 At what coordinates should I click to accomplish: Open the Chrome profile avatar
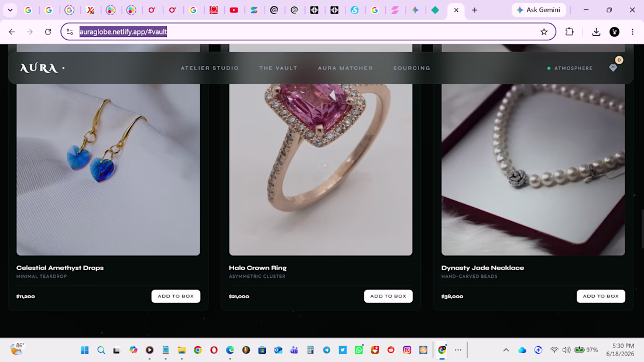click(x=614, y=32)
